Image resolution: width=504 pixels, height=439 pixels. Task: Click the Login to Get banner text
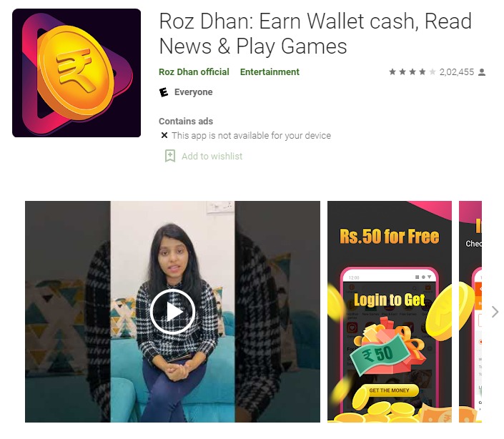389,300
